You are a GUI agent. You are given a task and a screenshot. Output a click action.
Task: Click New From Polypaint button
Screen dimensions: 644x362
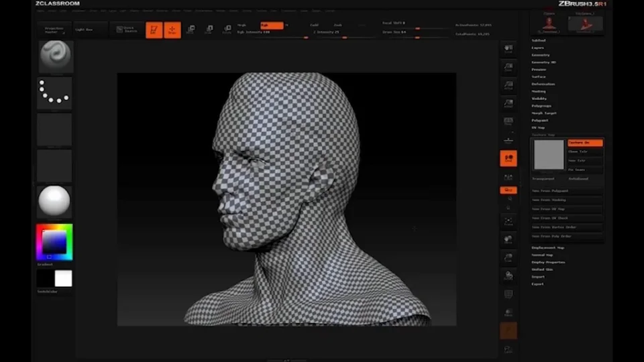click(550, 191)
